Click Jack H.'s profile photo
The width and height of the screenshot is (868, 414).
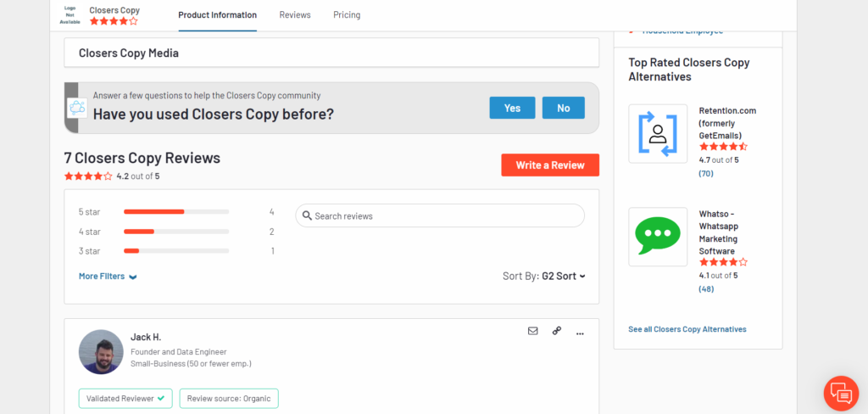coord(101,352)
